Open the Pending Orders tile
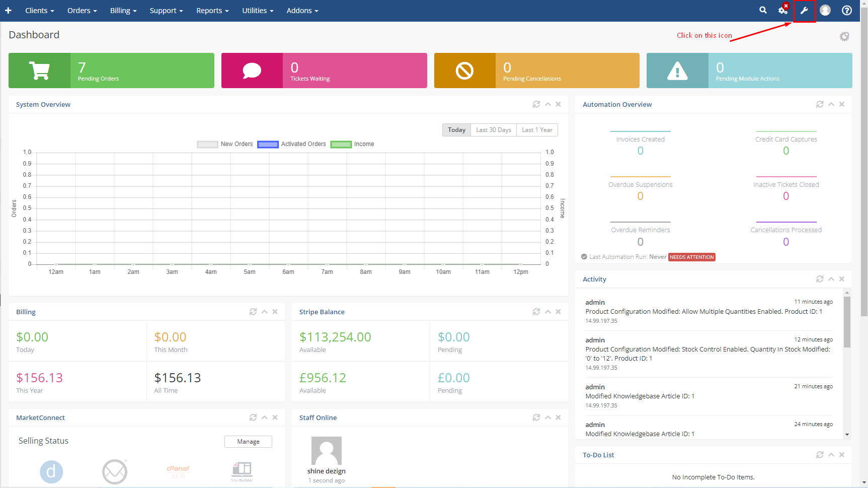The width and height of the screenshot is (868, 488). point(111,71)
